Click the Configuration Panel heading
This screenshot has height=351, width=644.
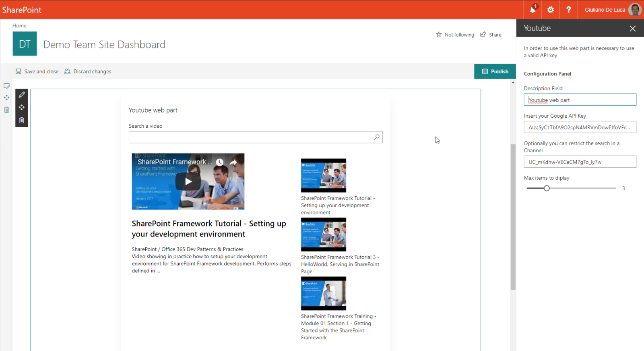(547, 74)
